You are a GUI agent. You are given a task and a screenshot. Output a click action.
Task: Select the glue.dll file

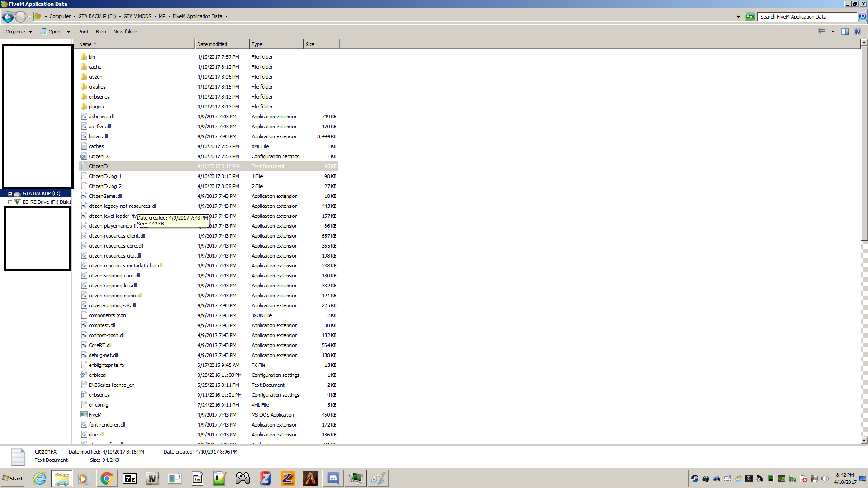96,435
